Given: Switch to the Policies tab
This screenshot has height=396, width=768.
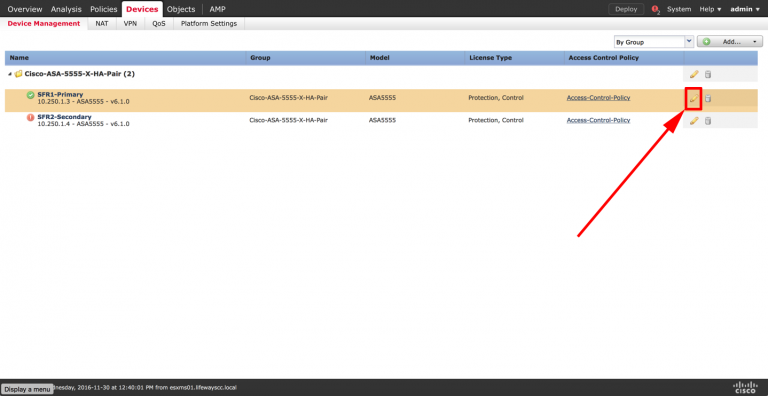Looking at the screenshot, I should click(104, 9).
